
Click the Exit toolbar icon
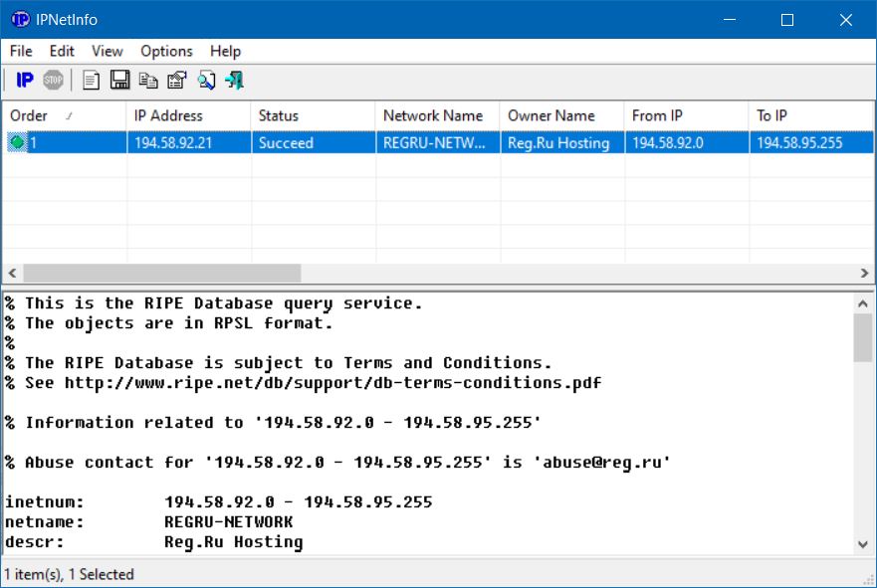(x=235, y=81)
